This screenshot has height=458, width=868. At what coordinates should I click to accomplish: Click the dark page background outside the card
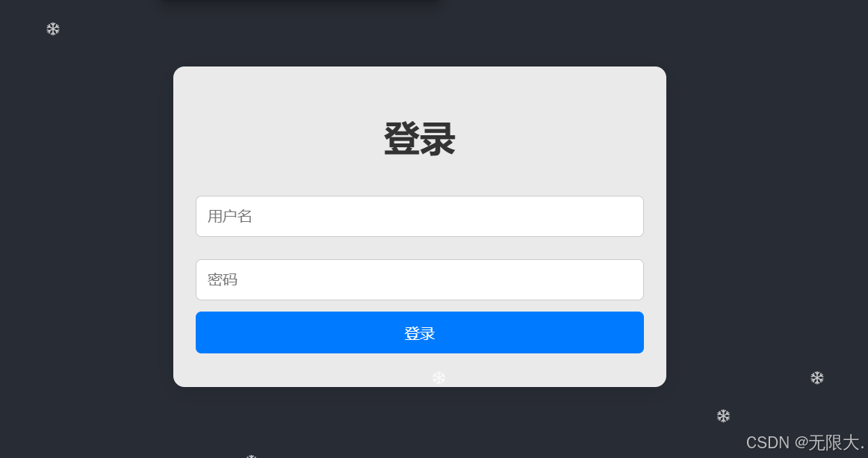(x=83, y=221)
